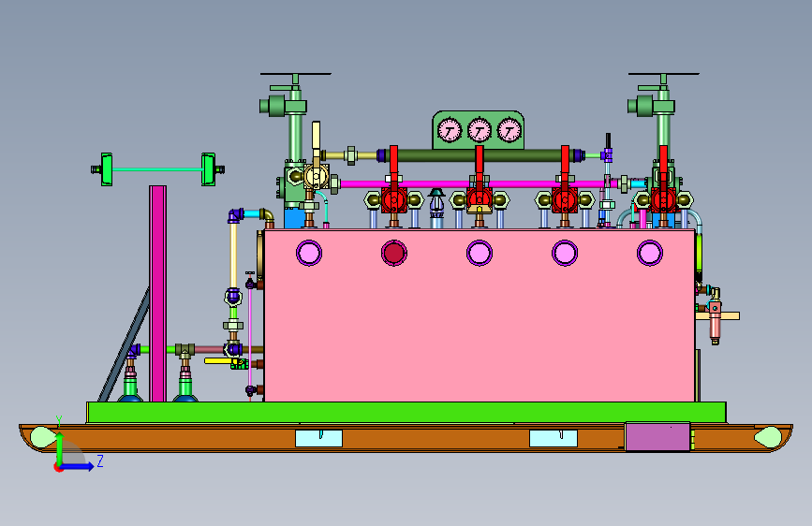The image size is (812, 526).
Task: Select the left pressure gauge on the panel
Action: [x=450, y=130]
